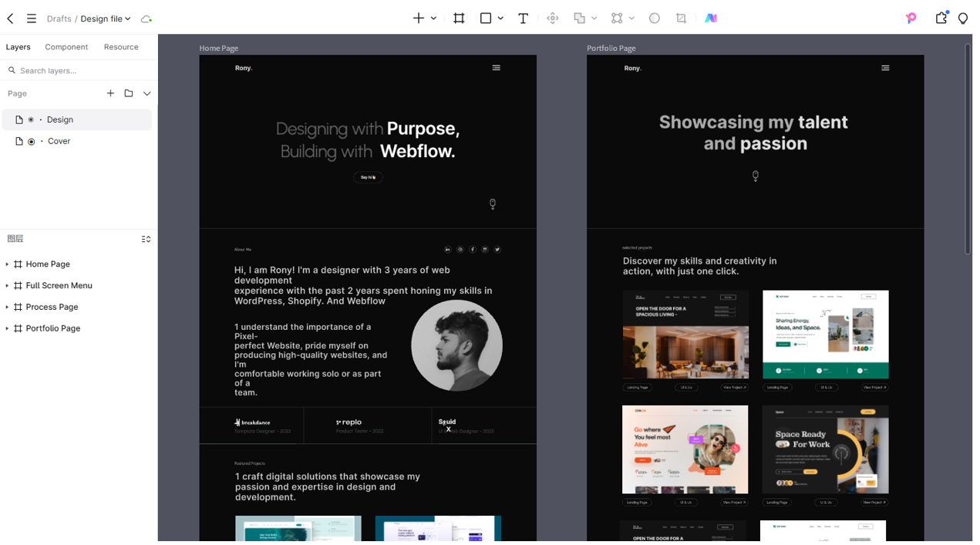Open the Drafts breadcrumb link
Viewport: 980px width, 545px height.
click(x=59, y=19)
